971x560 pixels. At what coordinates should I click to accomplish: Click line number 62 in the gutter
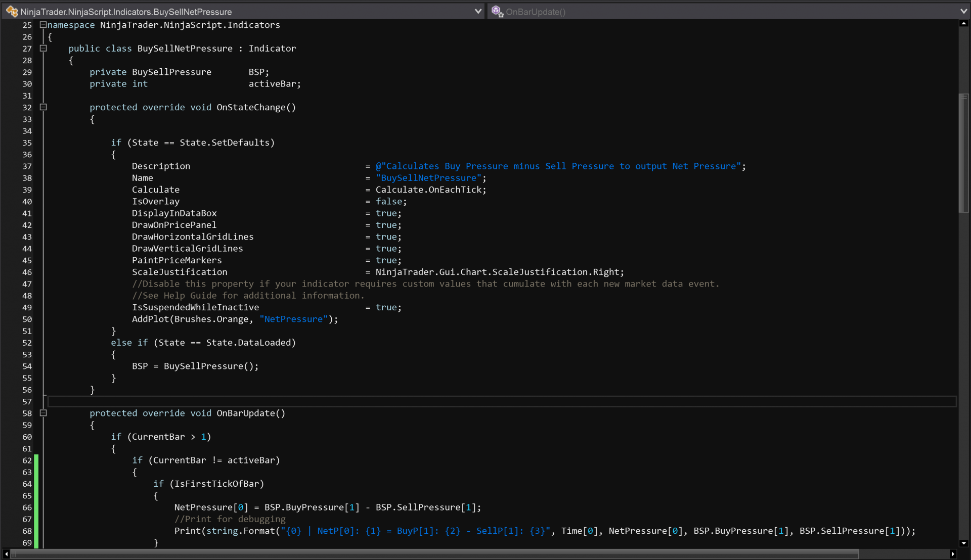click(27, 460)
